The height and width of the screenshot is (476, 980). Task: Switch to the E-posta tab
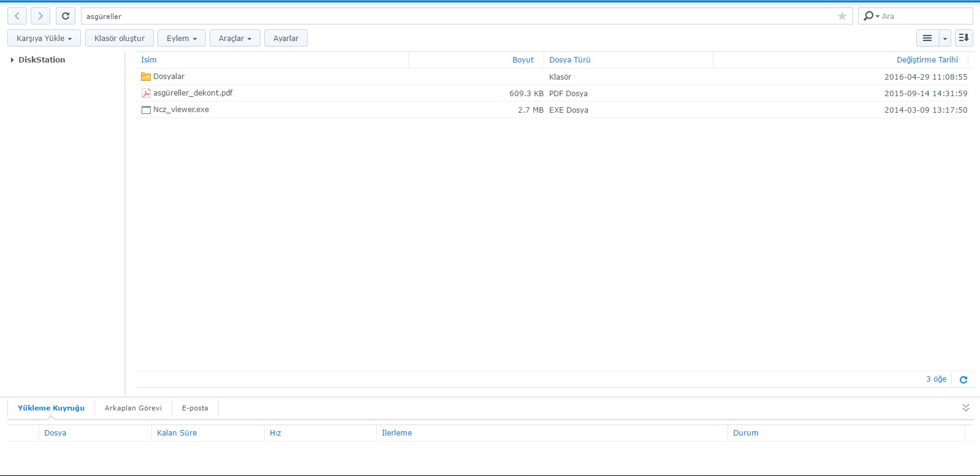click(x=195, y=408)
